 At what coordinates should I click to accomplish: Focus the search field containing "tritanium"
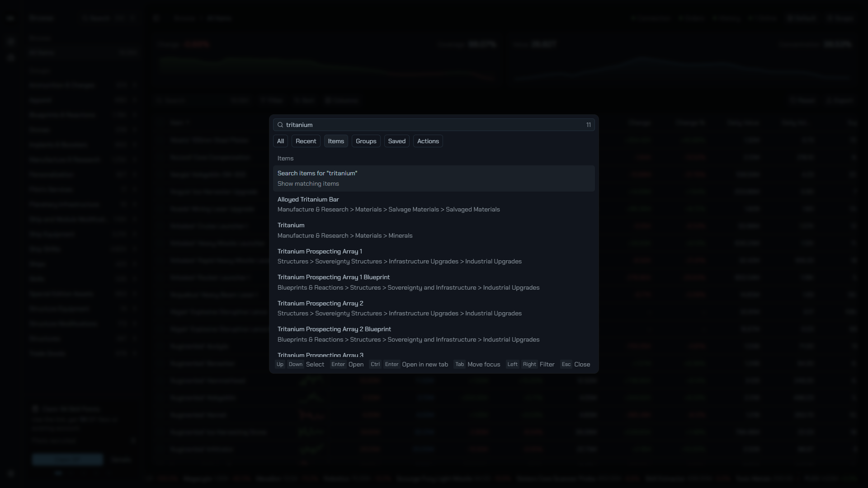(434, 125)
